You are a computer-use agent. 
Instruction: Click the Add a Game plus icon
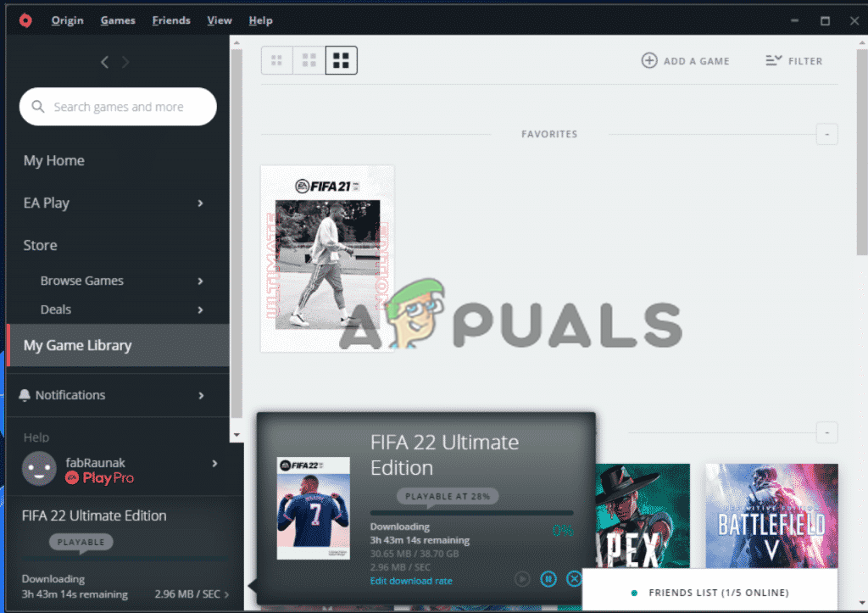click(649, 60)
